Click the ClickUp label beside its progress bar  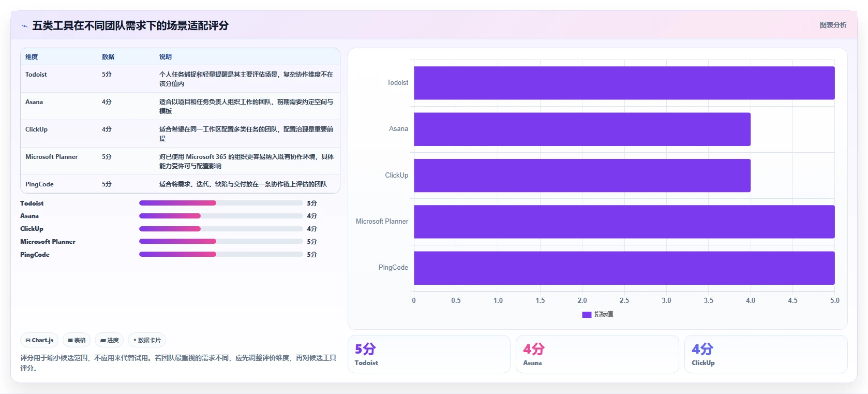click(x=32, y=229)
